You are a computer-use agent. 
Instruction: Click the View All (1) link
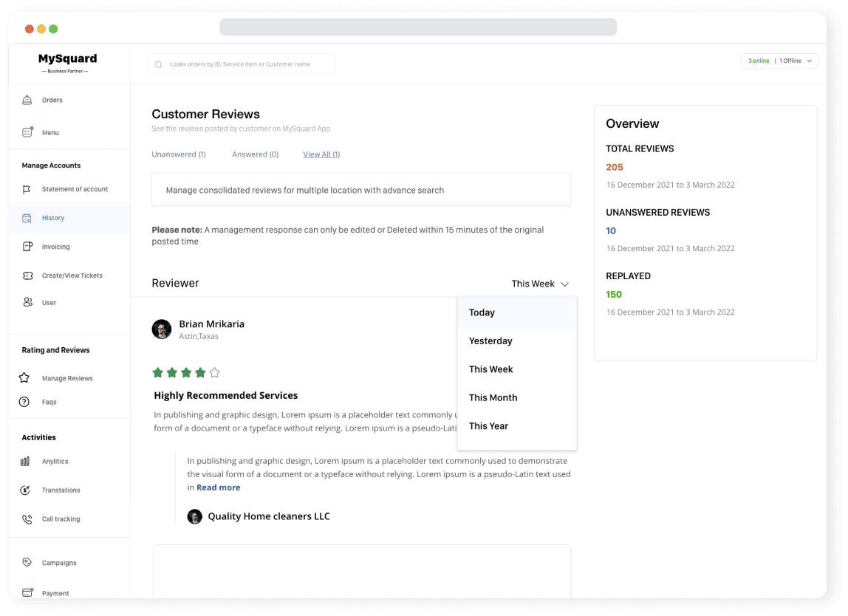click(x=321, y=154)
